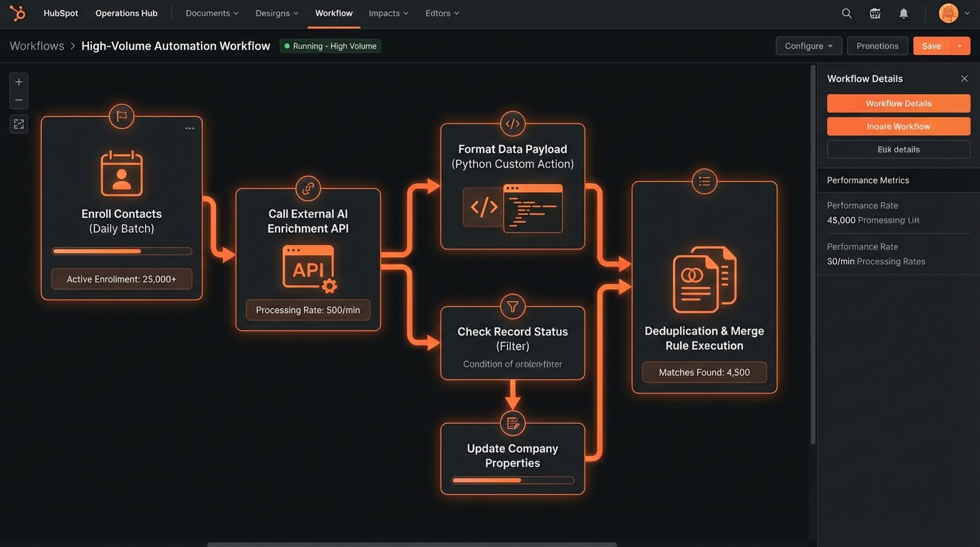Zoom in on the workflow canvas
Image resolution: width=980 pixels, height=547 pixels.
19,82
